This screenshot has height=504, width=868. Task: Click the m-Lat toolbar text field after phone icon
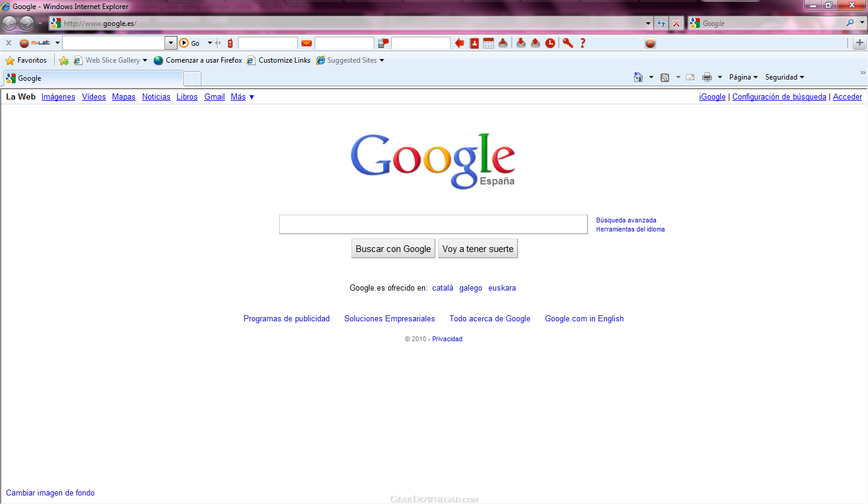coord(268,43)
